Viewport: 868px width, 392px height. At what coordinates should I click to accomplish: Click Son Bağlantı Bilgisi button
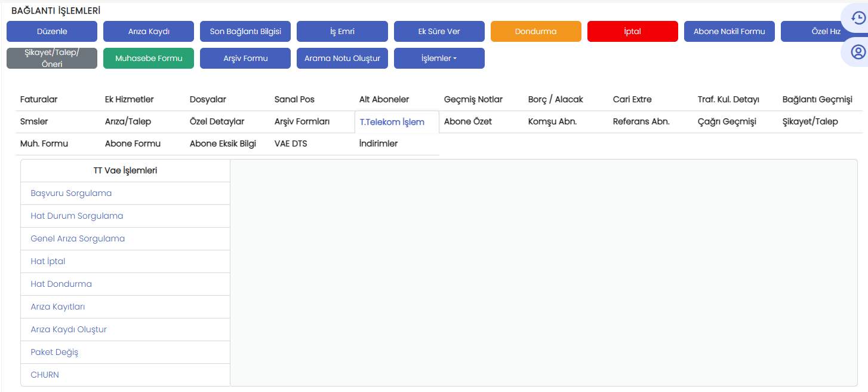[245, 32]
